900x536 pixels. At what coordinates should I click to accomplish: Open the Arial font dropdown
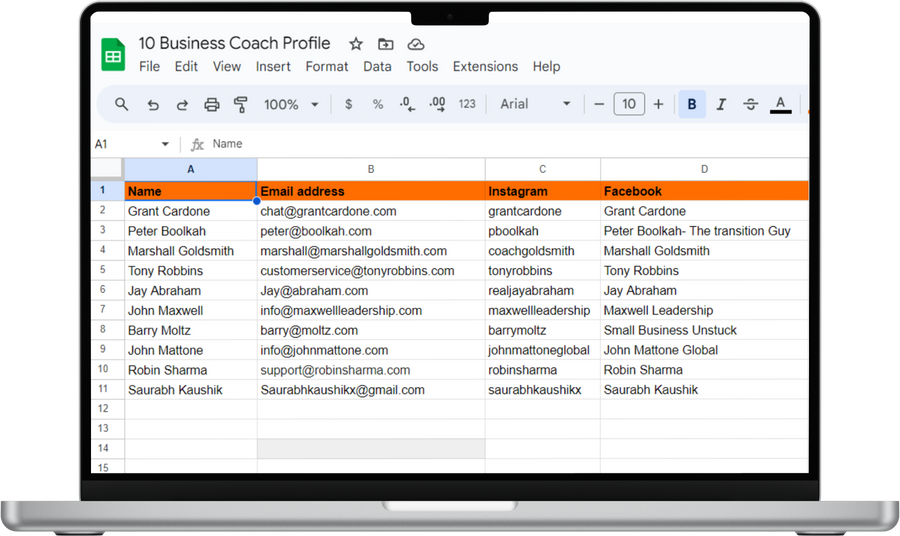(x=535, y=104)
